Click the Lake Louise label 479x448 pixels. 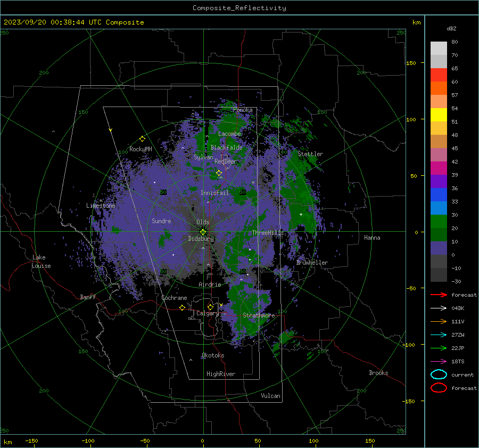41,262
